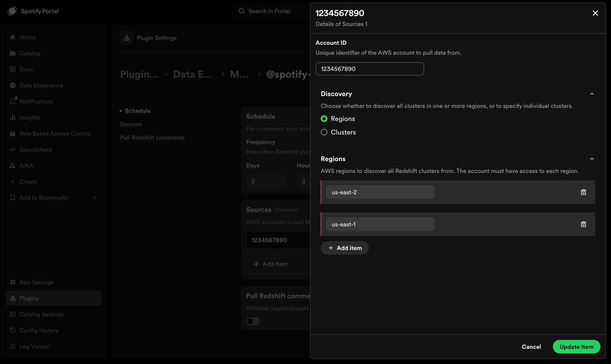This screenshot has height=364, width=611.
Task: Open the Log Viewer page
Action: tap(53, 346)
